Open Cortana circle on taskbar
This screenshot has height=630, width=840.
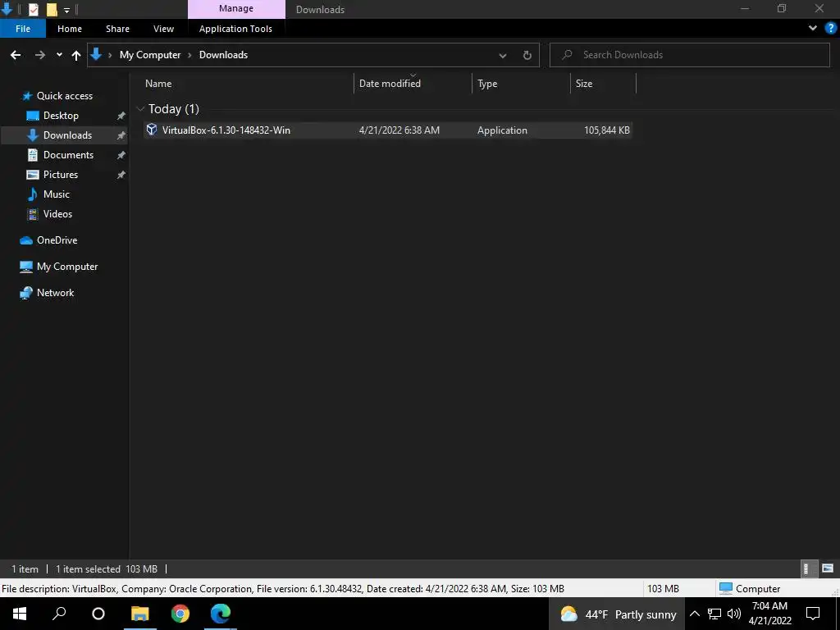98,614
